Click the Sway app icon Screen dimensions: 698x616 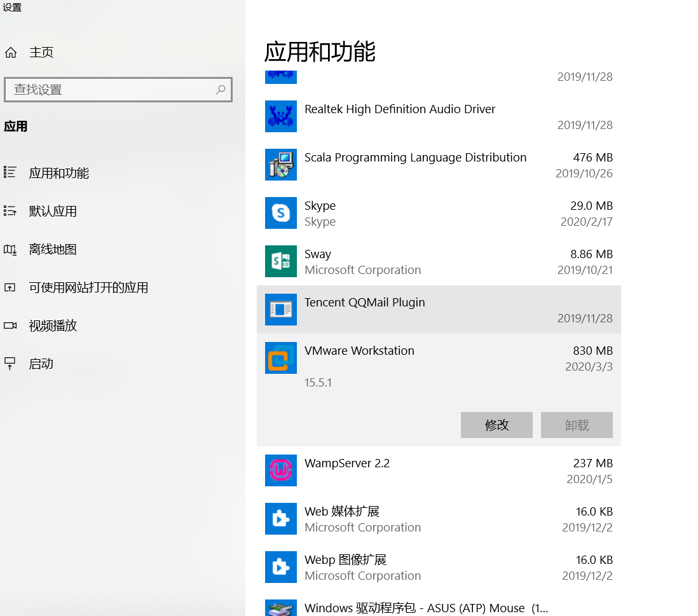[281, 261]
